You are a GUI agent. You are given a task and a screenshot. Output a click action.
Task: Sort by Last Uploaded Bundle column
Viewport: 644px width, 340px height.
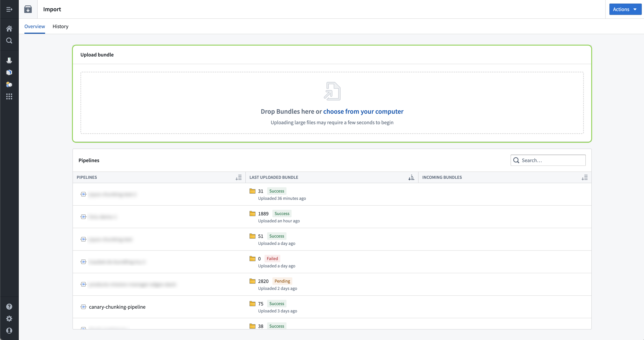click(411, 178)
